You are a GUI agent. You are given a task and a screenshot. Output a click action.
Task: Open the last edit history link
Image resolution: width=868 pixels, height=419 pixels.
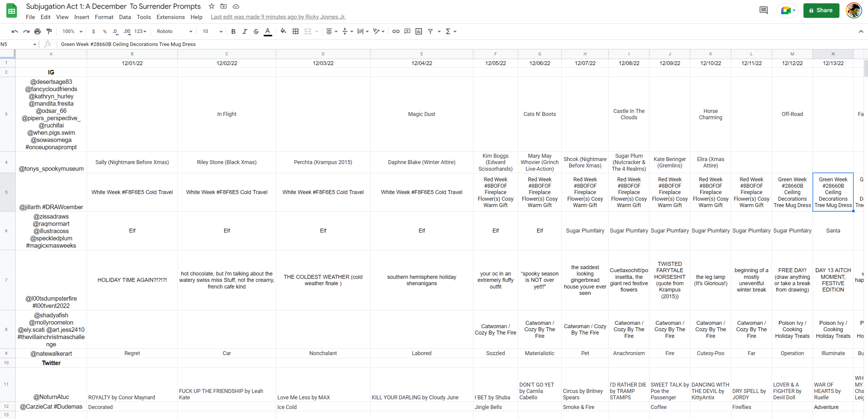[278, 17]
